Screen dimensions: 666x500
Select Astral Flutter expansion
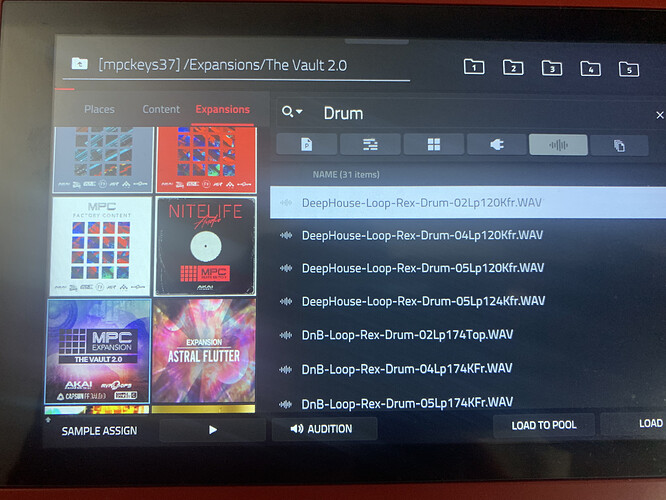[x=204, y=351]
